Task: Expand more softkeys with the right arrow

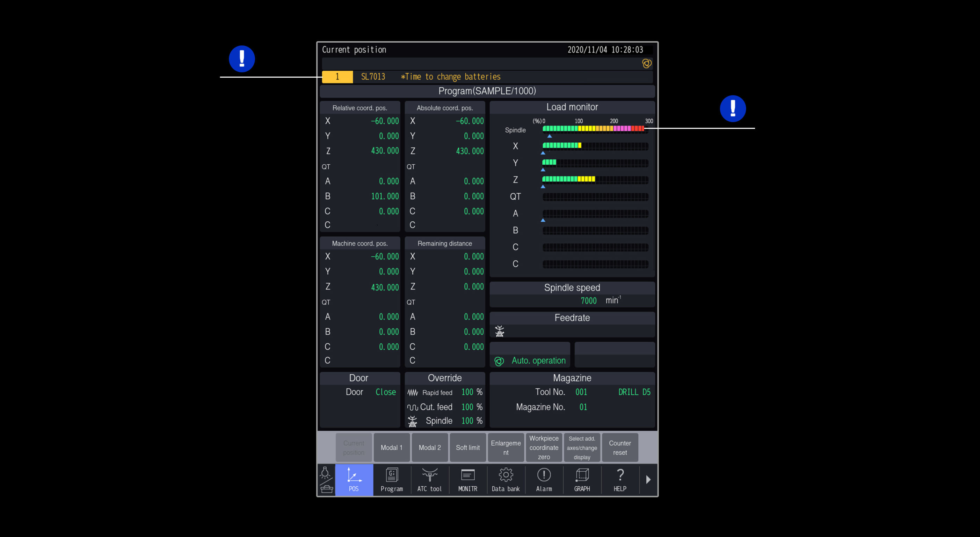Action: point(649,480)
